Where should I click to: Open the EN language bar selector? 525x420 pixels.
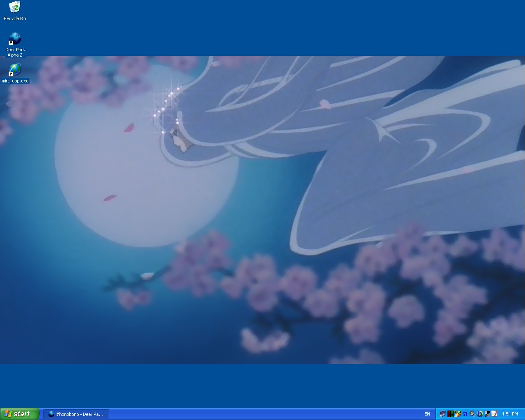pyautogui.click(x=427, y=414)
